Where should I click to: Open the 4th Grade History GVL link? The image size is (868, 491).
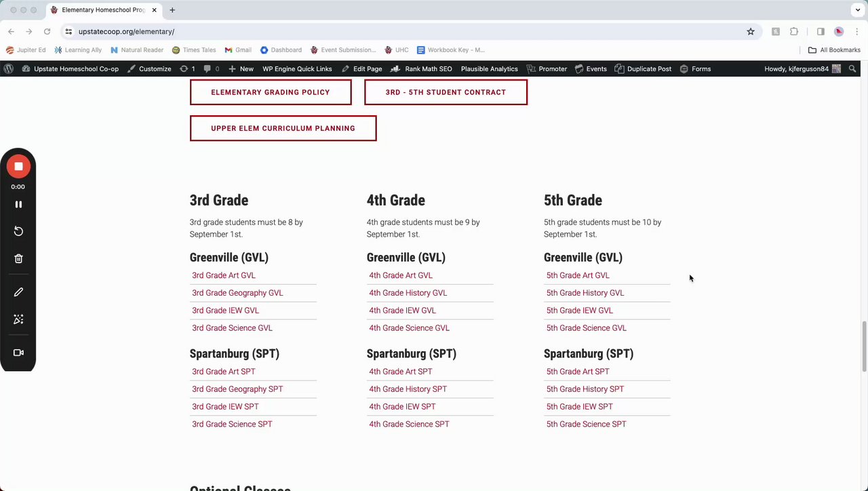pos(408,293)
